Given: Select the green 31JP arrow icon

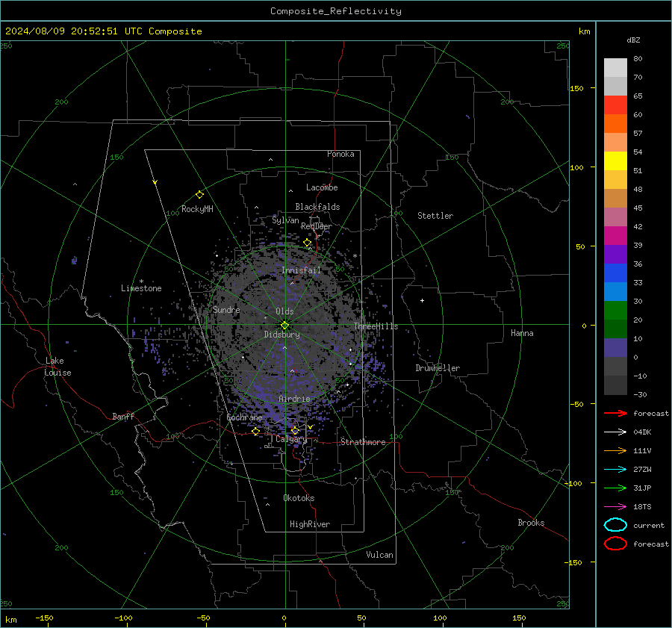Looking at the screenshot, I should (615, 488).
